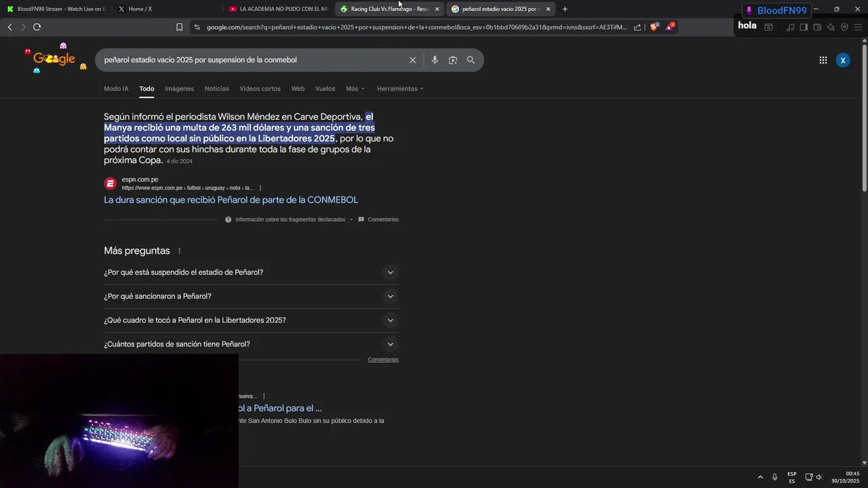Go back with the browser back arrow
The image size is (868, 488).
point(9,27)
